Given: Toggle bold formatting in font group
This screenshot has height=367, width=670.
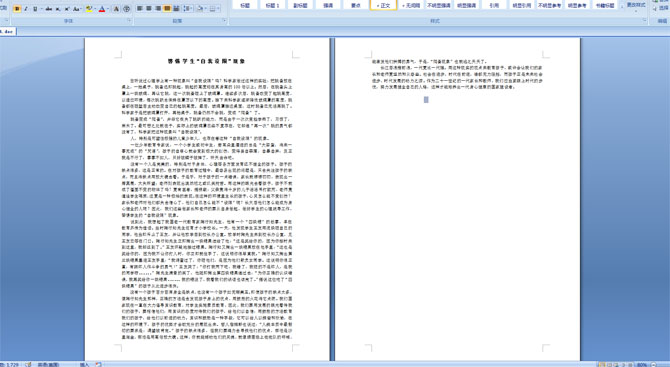Looking at the screenshot, I should point(17,9).
